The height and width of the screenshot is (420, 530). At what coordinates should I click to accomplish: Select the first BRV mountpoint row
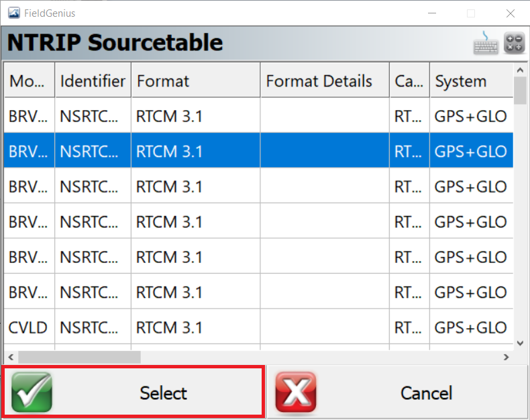click(x=258, y=116)
